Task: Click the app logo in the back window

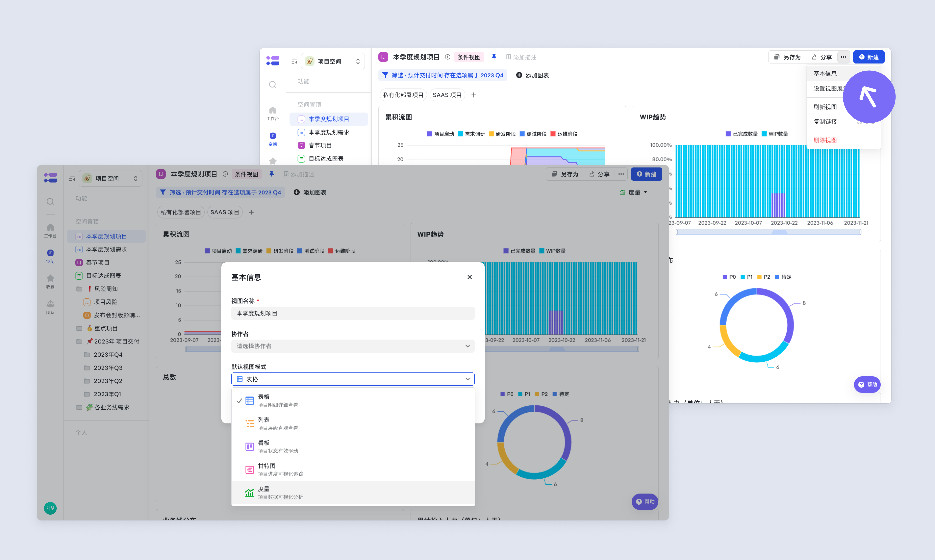Action: (272, 60)
